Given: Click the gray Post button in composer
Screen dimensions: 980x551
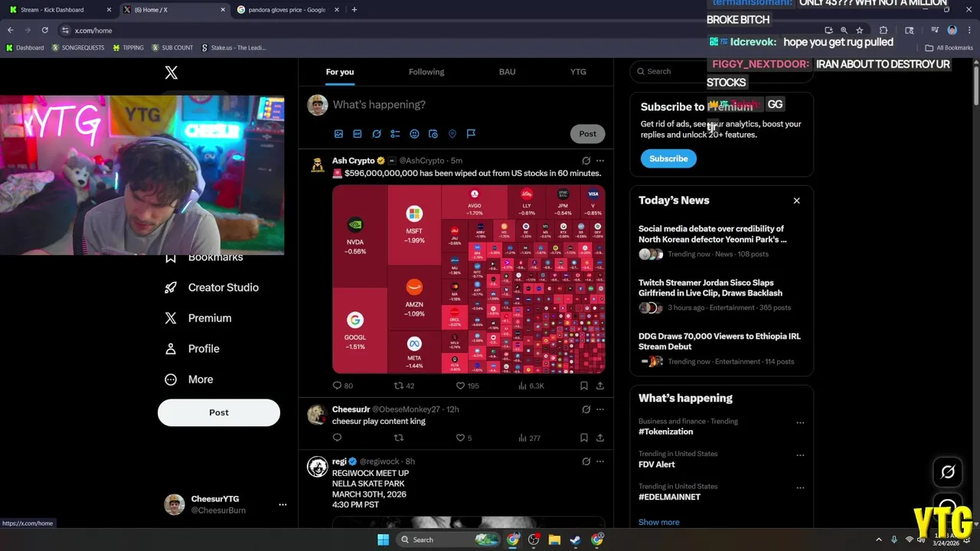Looking at the screenshot, I should (587, 134).
